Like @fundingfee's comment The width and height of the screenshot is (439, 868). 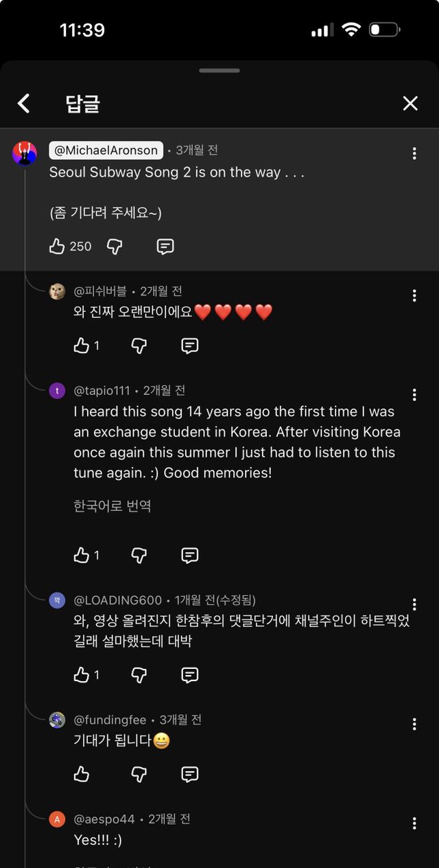point(82,775)
